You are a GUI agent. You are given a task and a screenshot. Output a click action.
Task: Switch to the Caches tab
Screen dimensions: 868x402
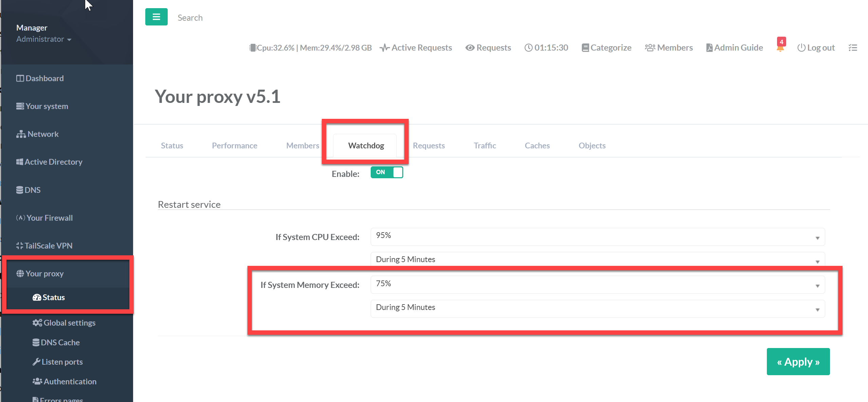[537, 146]
